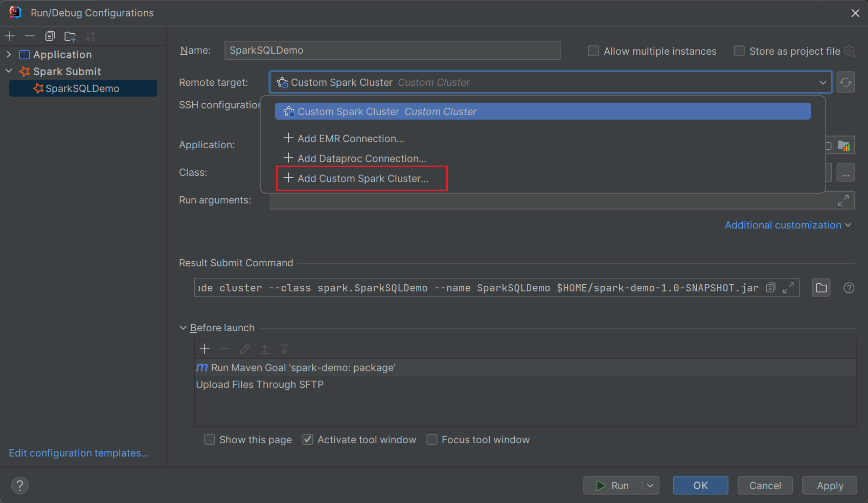This screenshot has width=868, height=503.
Task: Click into the Name text field
Action: 392,50
